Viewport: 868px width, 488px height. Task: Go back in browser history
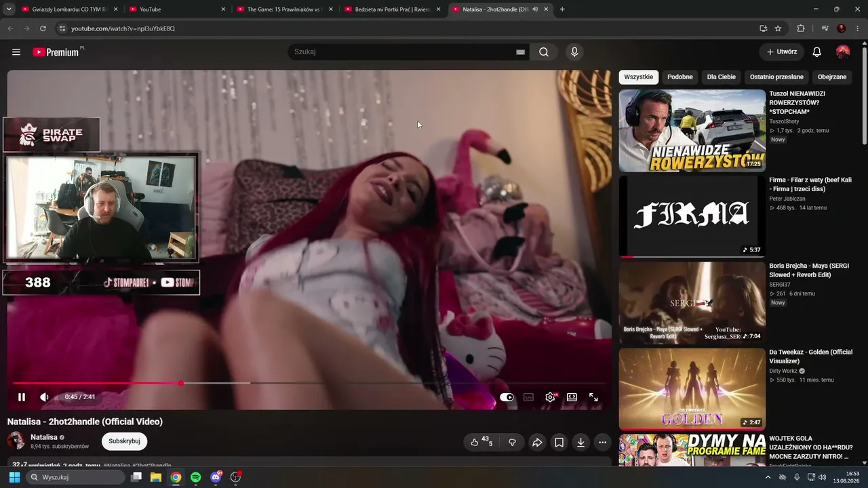[10, 28]
